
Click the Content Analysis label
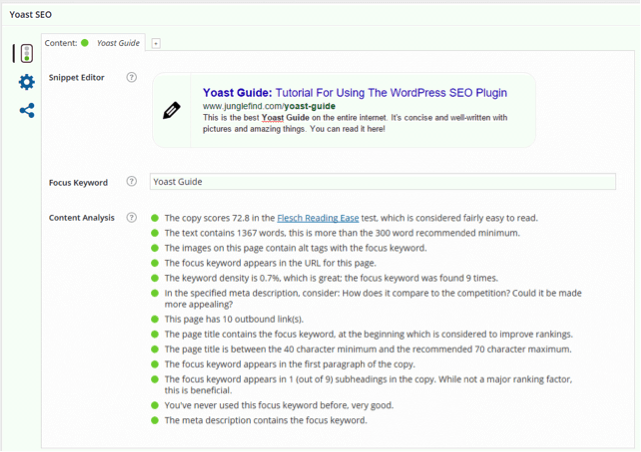[82, 218]
